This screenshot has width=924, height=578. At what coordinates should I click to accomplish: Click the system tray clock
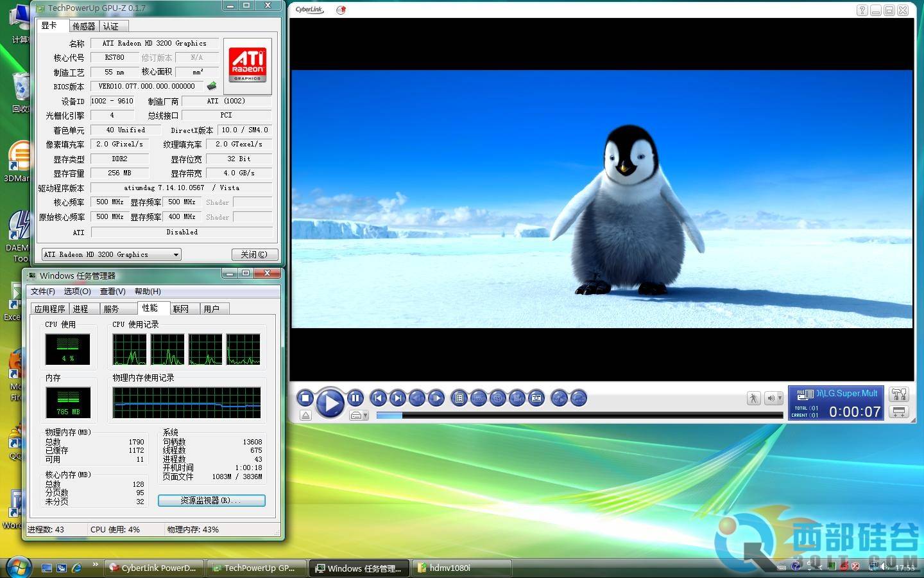(905, 568)
